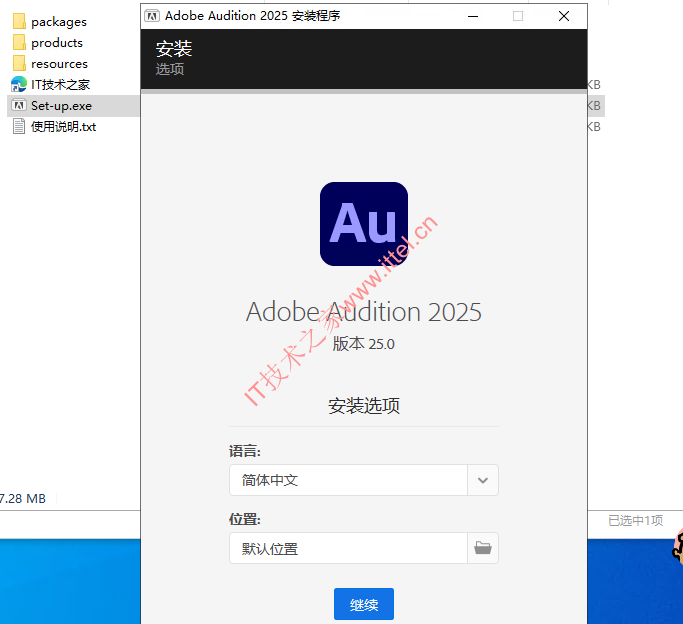The image size is (683, 624).
Task: Click the resources folder icon
Action: 19,63
